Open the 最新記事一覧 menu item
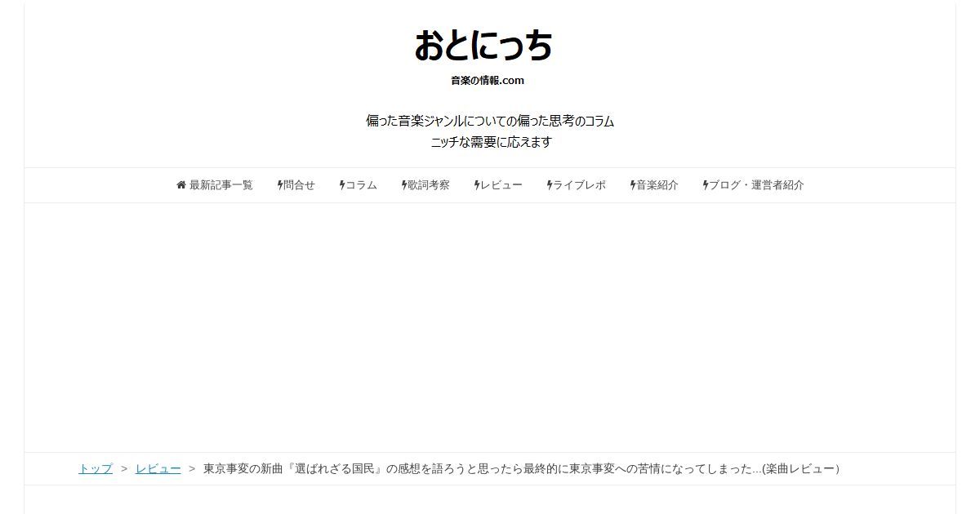Screen dimensions: 980x514 (x=215, y=185)
